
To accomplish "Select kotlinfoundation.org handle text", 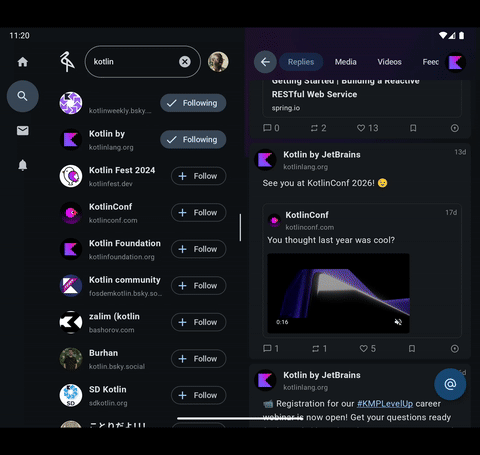I will coord(122,257).
